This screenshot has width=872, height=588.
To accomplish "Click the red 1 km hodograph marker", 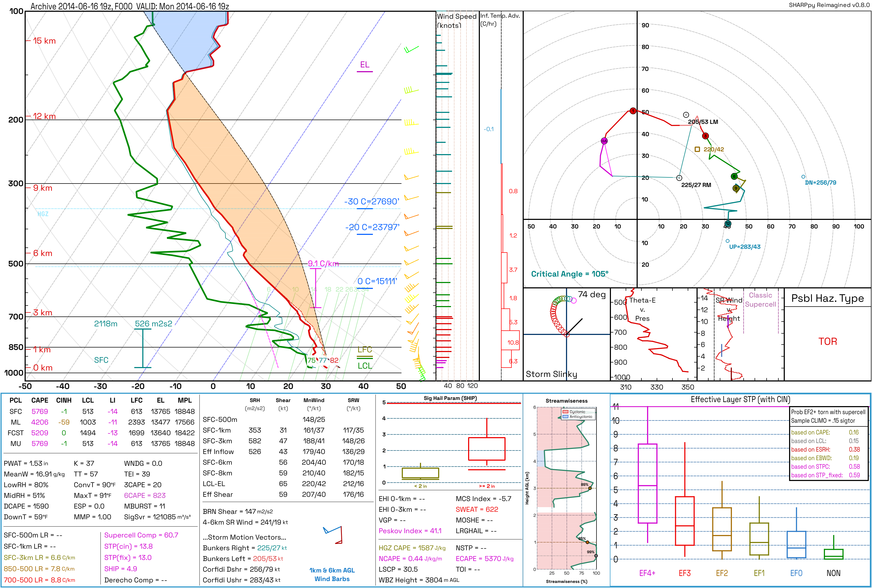I will pos(633,111).
